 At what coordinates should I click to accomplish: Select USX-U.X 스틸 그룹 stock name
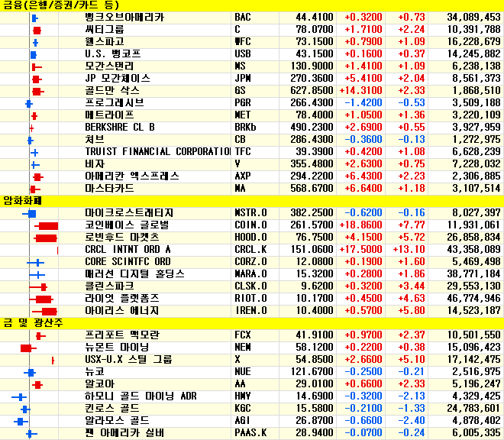coord(128,359)
